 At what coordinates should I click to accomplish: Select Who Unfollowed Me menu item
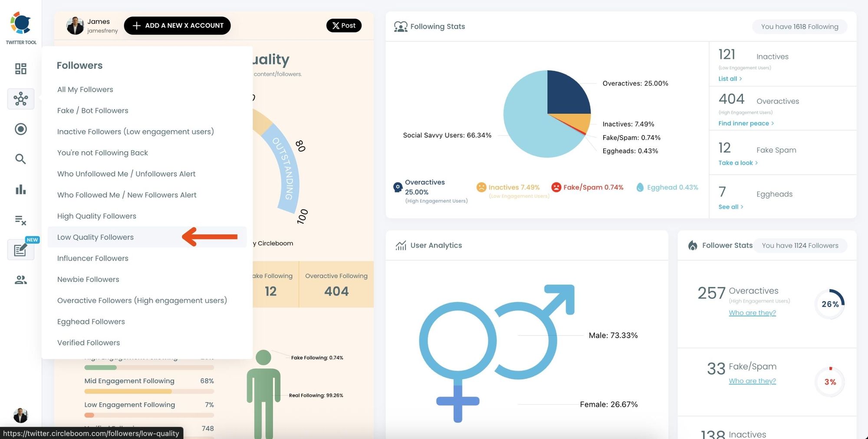pos(126,174)
